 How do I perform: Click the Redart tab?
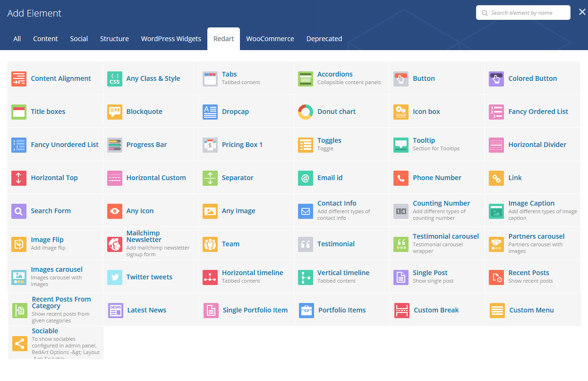[x=224, y=39]
